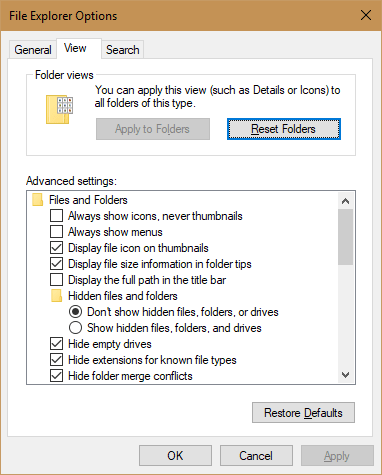
Task: Click the scroll down arrow in Advanced settings
Action: coord(346,375)
